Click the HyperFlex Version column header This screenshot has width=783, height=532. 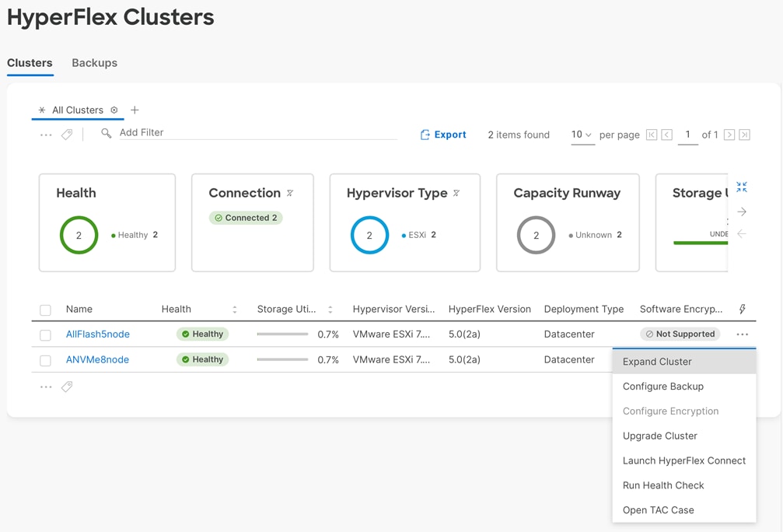[489, 310]
